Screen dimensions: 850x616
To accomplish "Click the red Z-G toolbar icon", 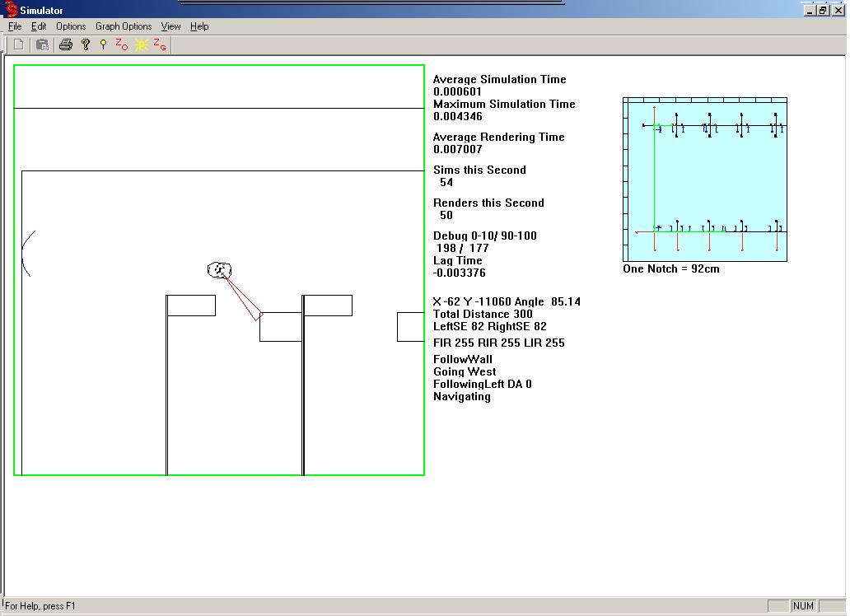I will (x=160, y=45).
